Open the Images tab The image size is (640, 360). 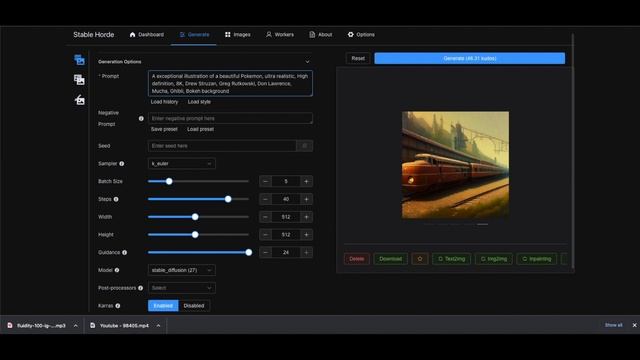coord(238,35)
